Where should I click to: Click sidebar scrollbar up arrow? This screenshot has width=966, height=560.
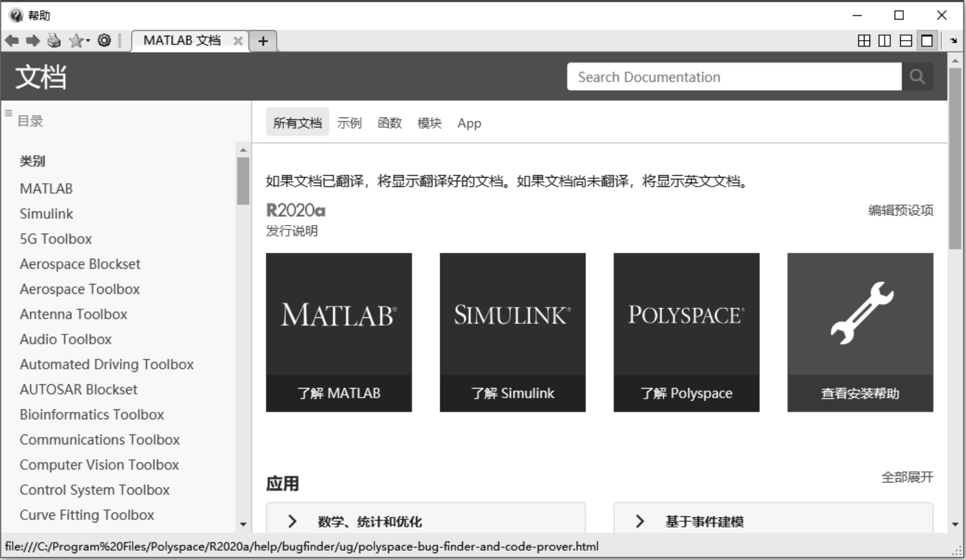(x=243, y=150)
